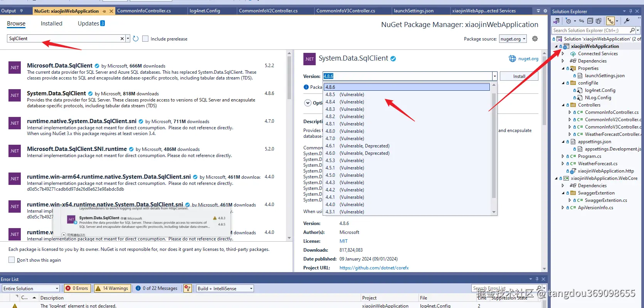
Task: Click the Pending Changes Filter clock icon
Action: pyautogui.click(x=568, y=21)
